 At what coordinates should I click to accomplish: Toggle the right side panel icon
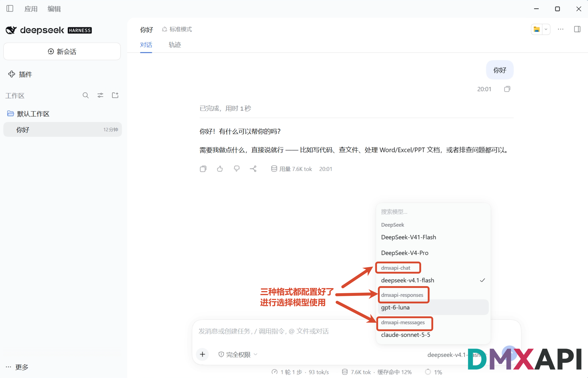[x=577, y=29]
